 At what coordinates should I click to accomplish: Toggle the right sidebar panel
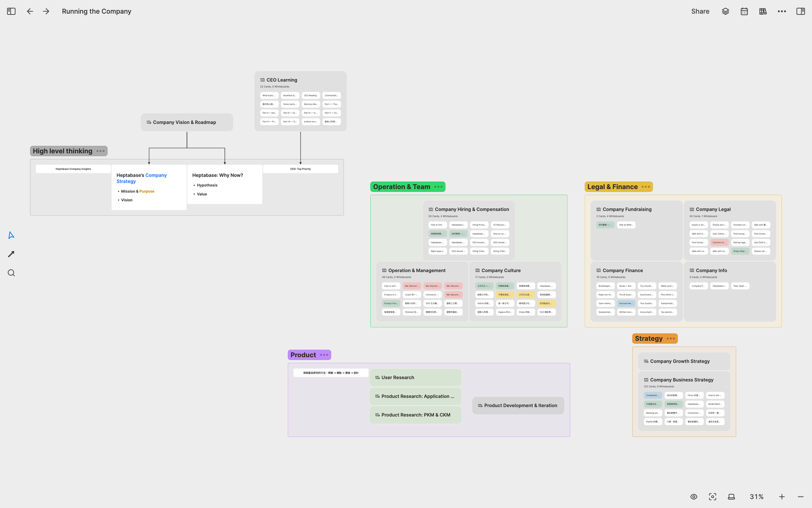pos(801,11)
